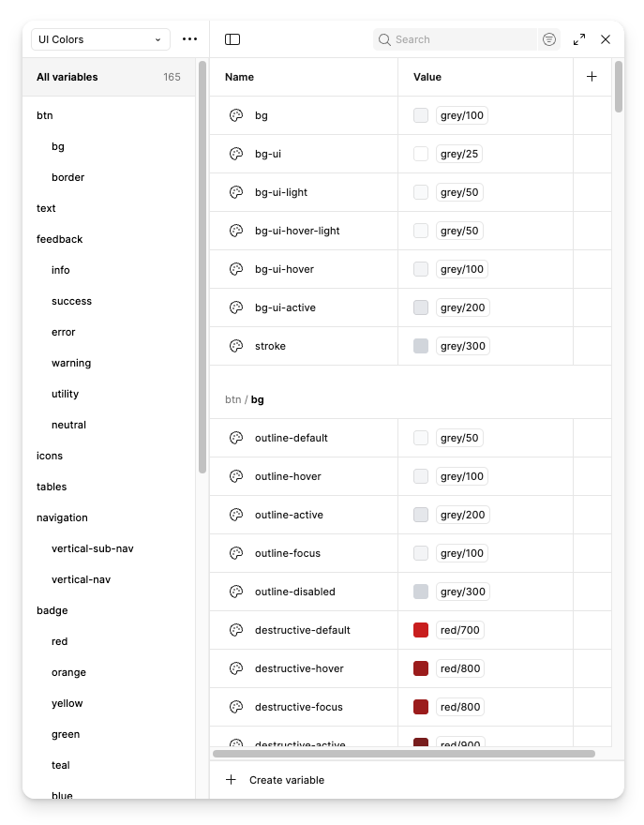Select the feedback group in sidebar
Viewport: 644px width, 825px height.
point(60,239)
